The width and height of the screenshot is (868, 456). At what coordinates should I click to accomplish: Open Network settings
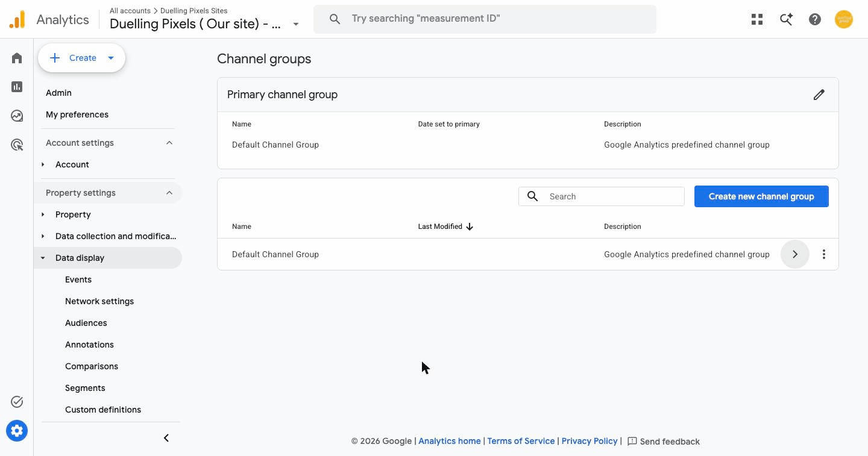click(x=99, y=301)
